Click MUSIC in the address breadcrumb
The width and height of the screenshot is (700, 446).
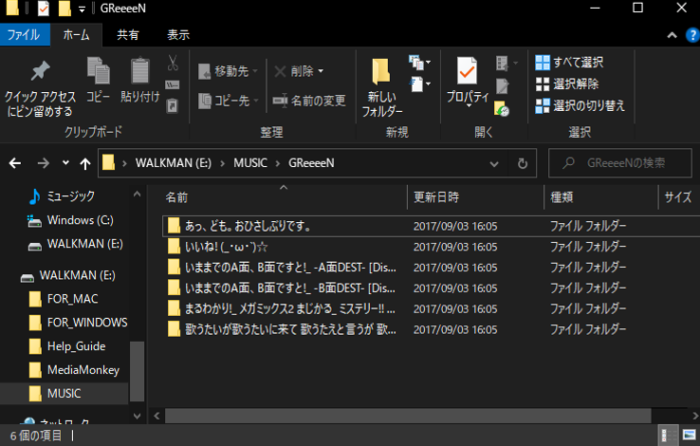(250, 163)
